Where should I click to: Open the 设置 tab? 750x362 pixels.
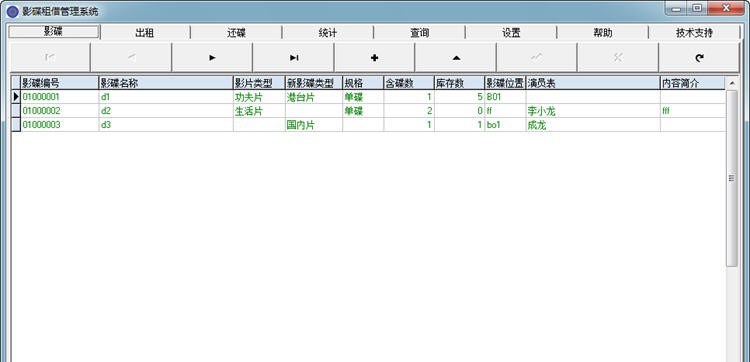(x=511, y=33)
